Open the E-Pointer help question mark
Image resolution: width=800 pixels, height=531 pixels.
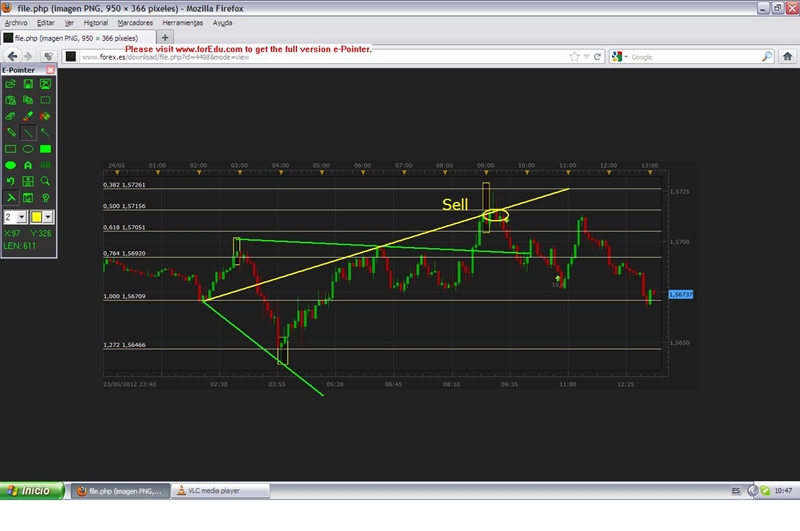(45, 198)
